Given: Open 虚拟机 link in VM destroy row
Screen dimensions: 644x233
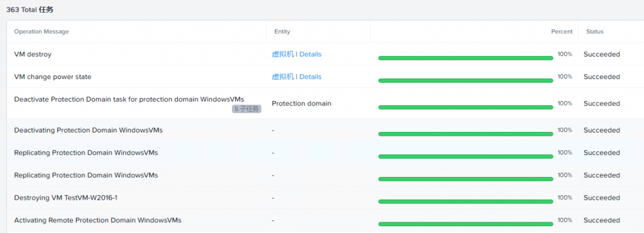Looking at the screenshot, I should (283, 54).
